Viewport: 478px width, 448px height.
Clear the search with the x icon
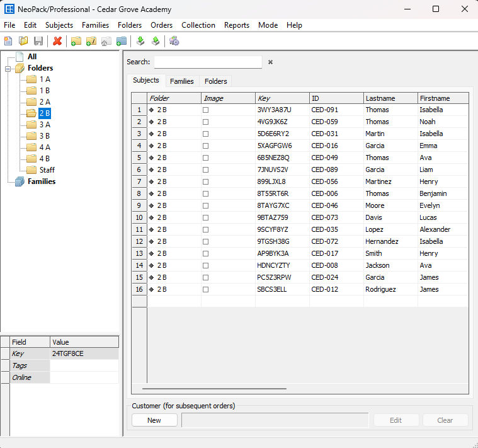(270, 62)
